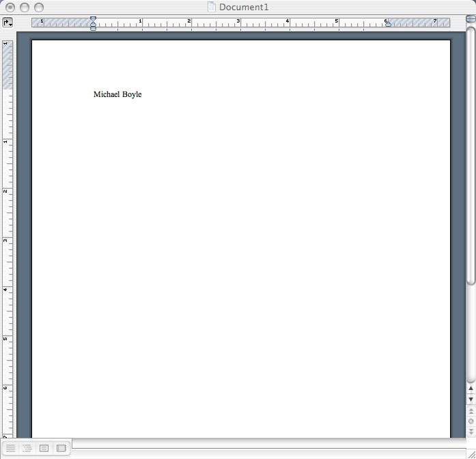Open the Select Browse Object circle button
476x459 pixels.
pos(471,421)
